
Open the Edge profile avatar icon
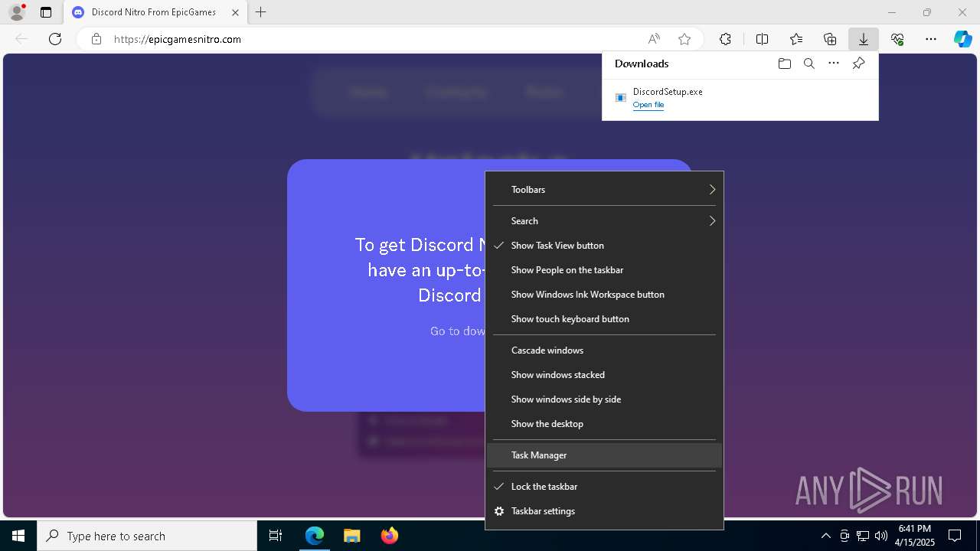click(16, 12)
